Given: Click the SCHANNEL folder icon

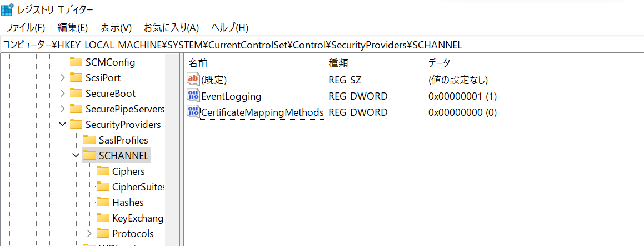Looking at the screenshot, I should pyautogui.click(x=89, y=156).
